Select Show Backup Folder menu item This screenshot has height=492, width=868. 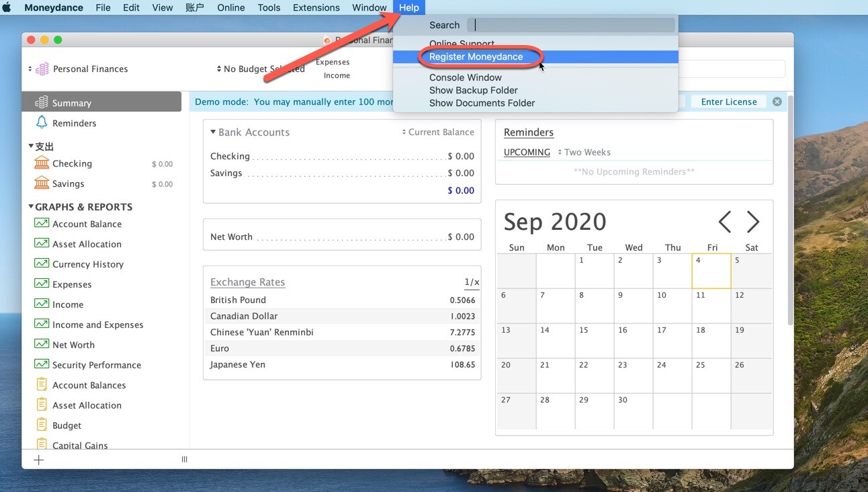click(473, 90)
